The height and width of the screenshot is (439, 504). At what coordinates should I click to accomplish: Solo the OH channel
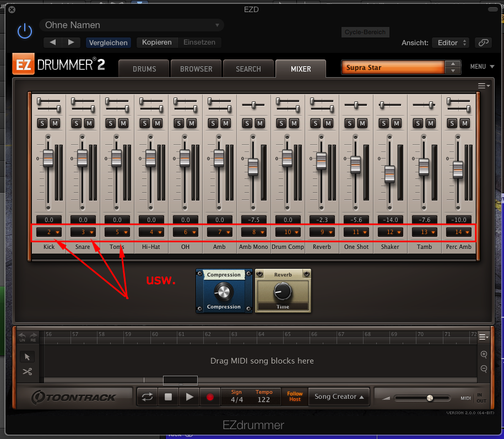coord(178,123)
